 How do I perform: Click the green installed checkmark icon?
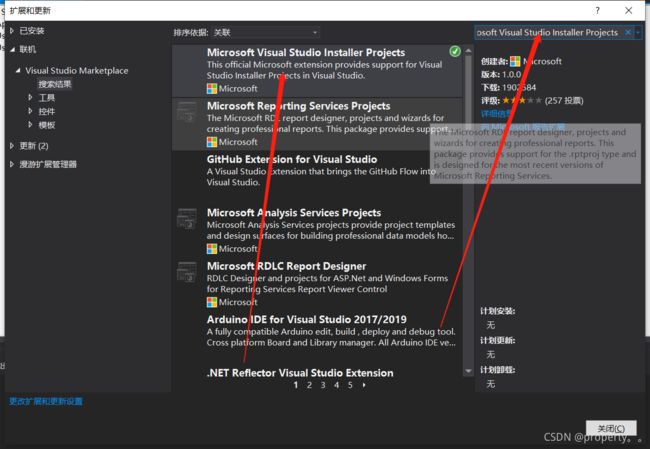[x=455, y=51]
